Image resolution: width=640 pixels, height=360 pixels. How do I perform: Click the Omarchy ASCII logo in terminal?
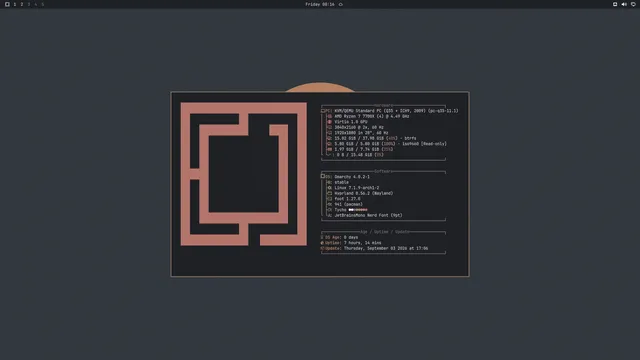[244, 174]
